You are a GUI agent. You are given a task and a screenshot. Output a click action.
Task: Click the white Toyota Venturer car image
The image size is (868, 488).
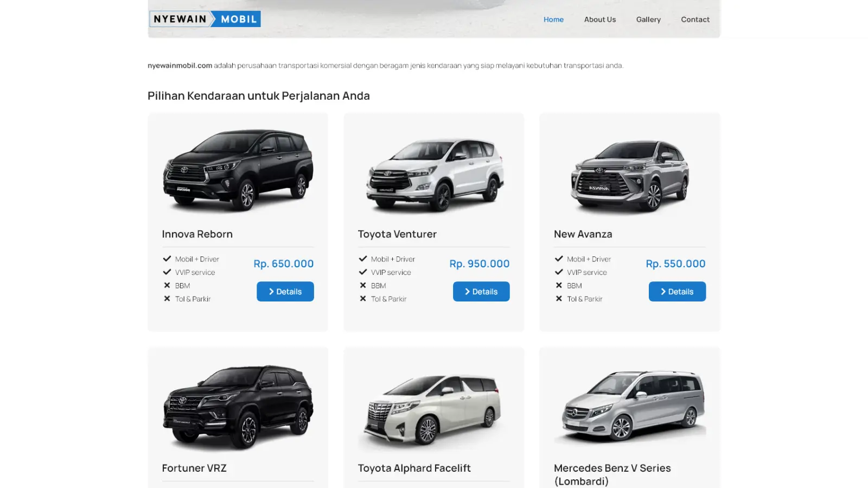point(435,175)
